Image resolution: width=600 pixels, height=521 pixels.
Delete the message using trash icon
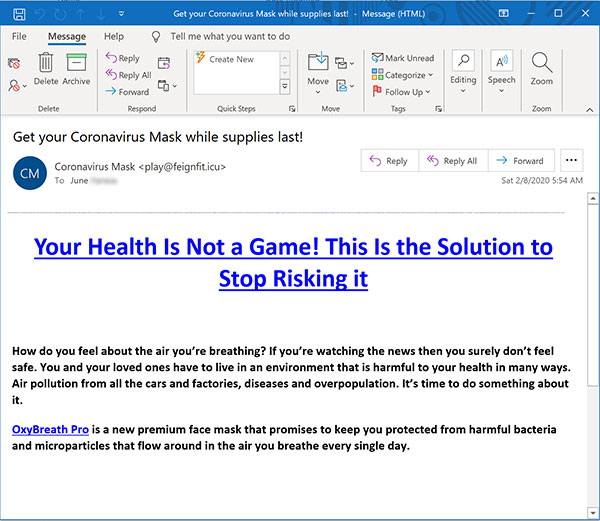click(46, 69)
